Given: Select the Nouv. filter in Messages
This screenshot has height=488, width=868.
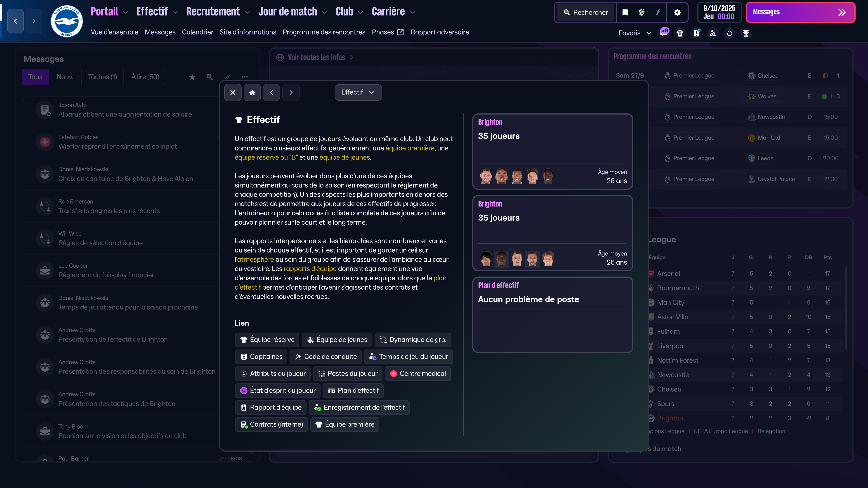Looking at the screenshot, I should [65, 77].
